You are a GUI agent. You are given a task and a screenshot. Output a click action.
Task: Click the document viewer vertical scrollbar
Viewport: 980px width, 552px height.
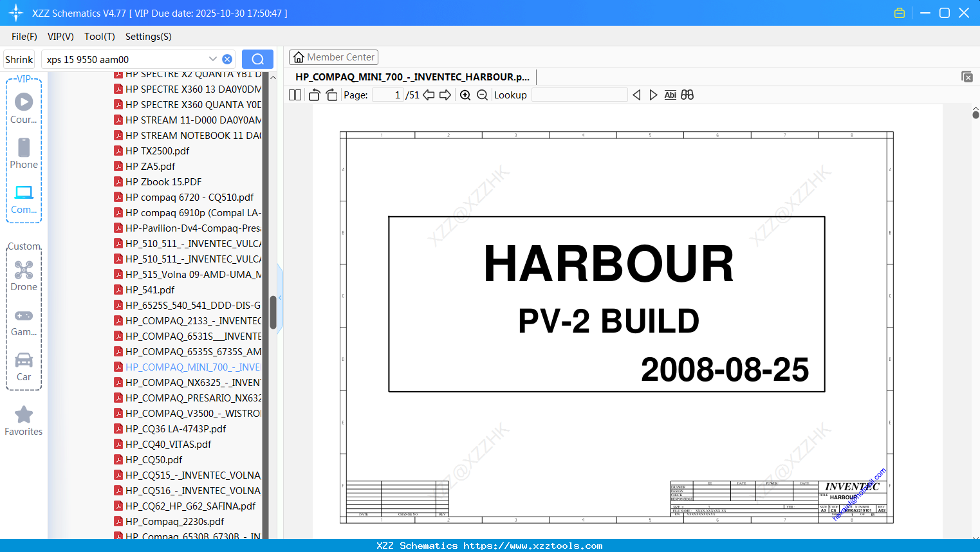click(975, 115)
